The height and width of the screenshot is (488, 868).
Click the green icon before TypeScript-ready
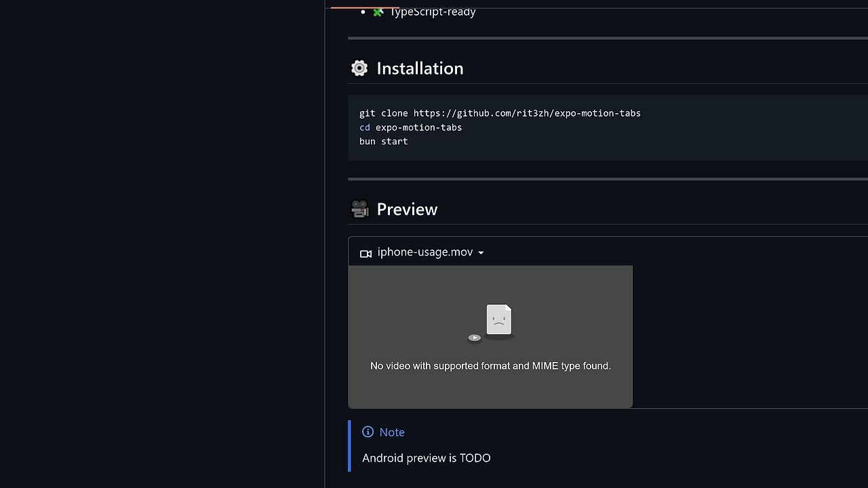pyautogui.click(x=378, y=12)
